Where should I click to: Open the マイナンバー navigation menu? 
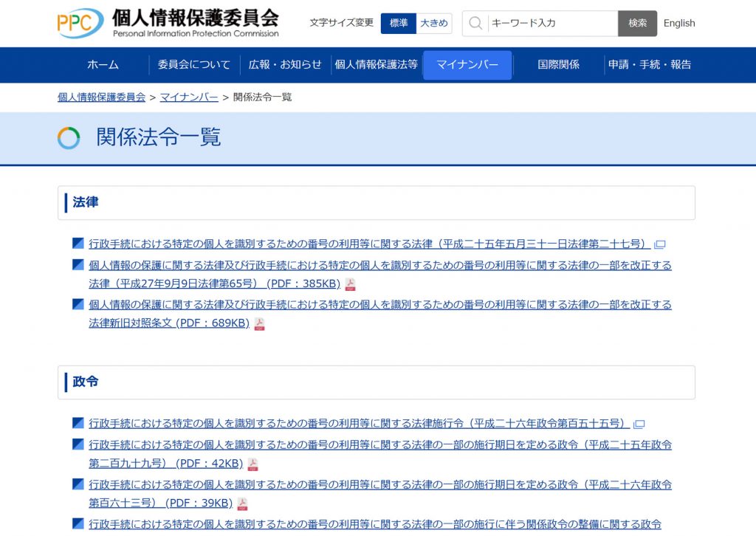[x=467, y=65]
